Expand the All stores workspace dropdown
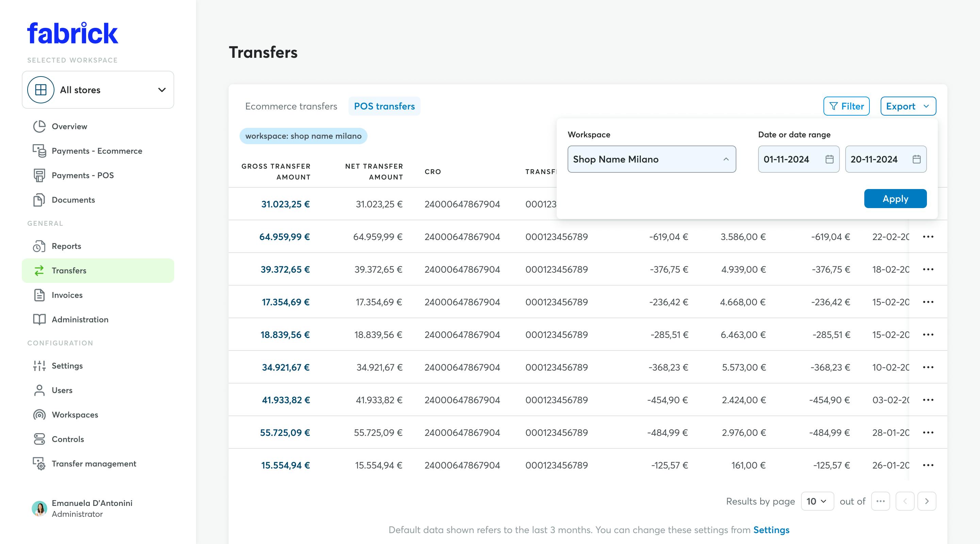Screen dimensions: 980x544 (99, 89)
